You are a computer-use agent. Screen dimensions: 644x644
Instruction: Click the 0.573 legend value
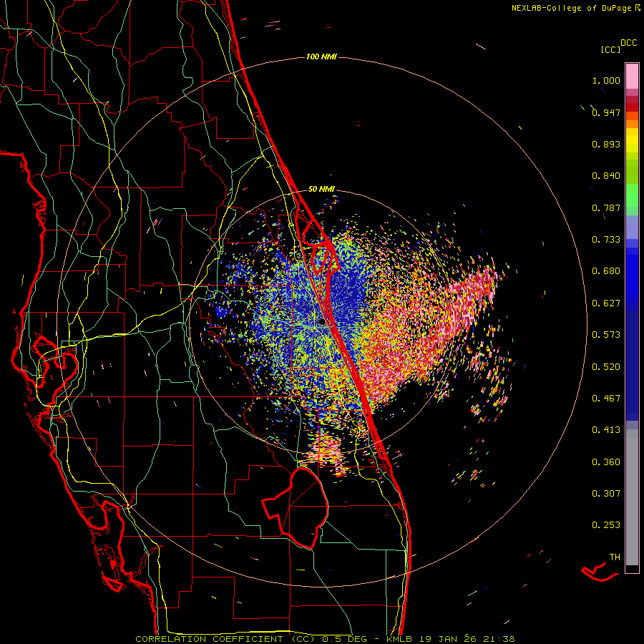(606, 335)
